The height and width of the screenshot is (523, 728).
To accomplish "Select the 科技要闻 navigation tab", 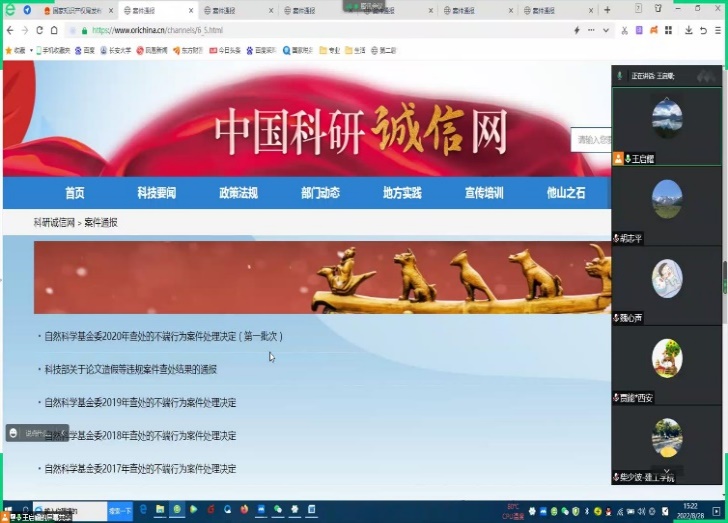I will 156,193.
